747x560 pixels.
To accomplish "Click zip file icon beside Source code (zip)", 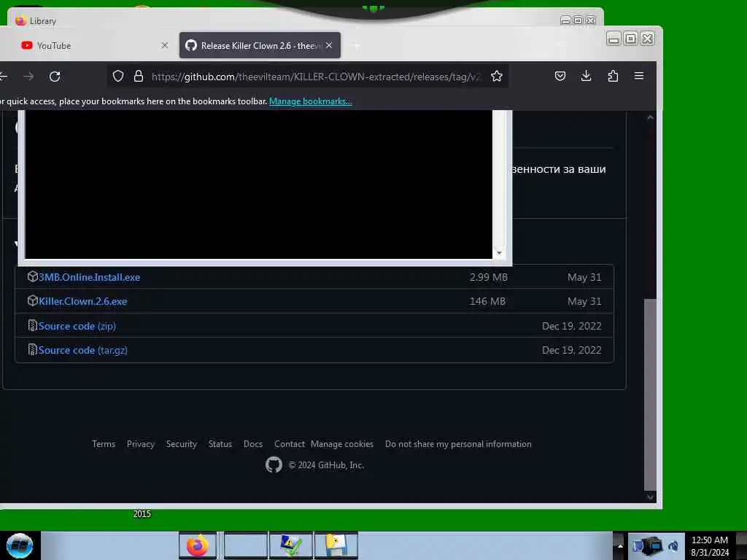I will point(32,326).
